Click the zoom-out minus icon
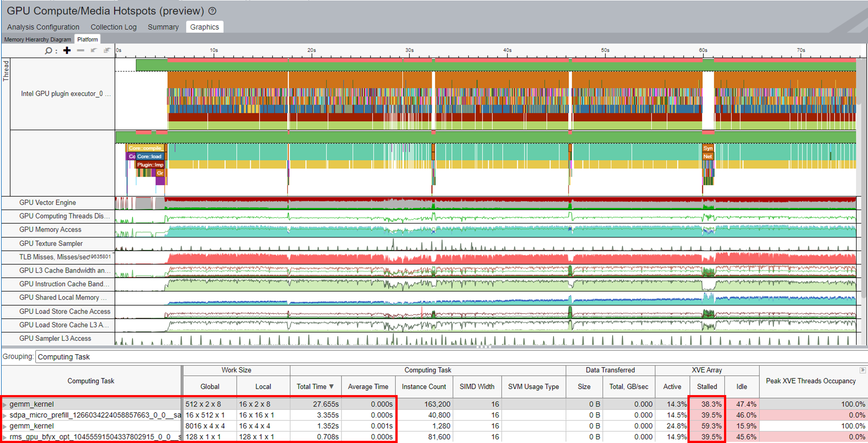Screen dimensions: 868x443 [81, 50]
